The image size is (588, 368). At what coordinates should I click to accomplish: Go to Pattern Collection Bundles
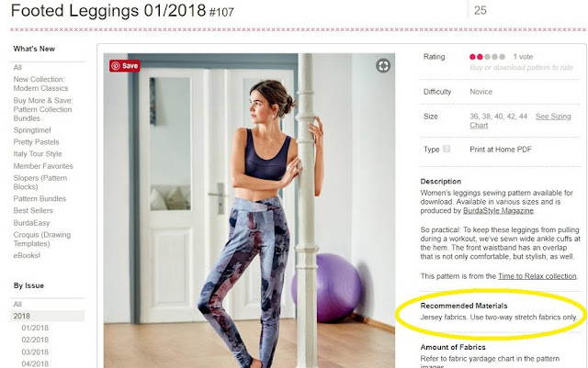pyautogui.click(x=43, y=109)
